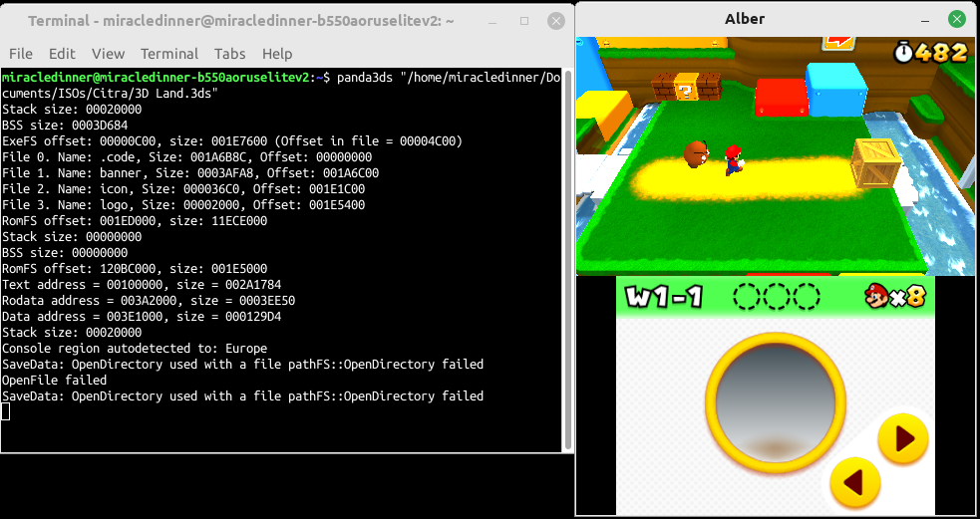The height and width of the screenshot is (519, 980).
Task: Tap the large round item reserve circle
Action: tap(775, 401)
